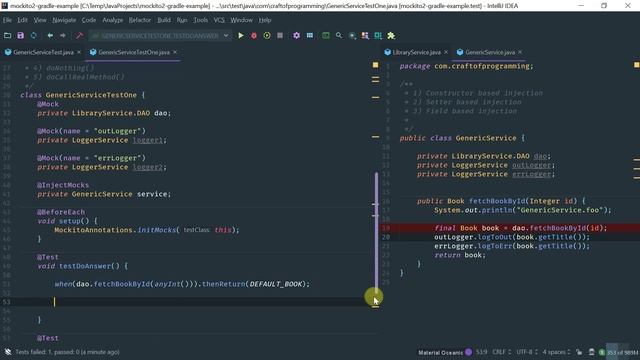Click the Tests failed status message
The width and height of the screenshot is (640, 360).
pos(67,352)
